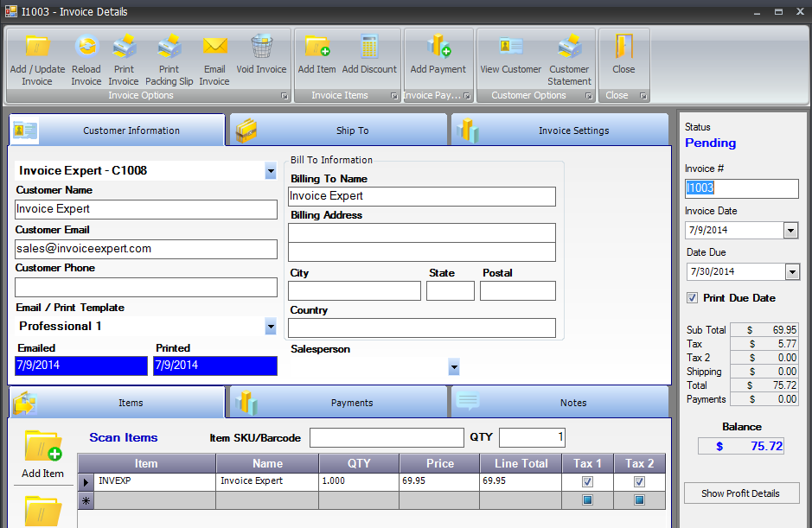Switch to the Ship To tab
This screenshot has height=528, width=812.
(338, 130)
